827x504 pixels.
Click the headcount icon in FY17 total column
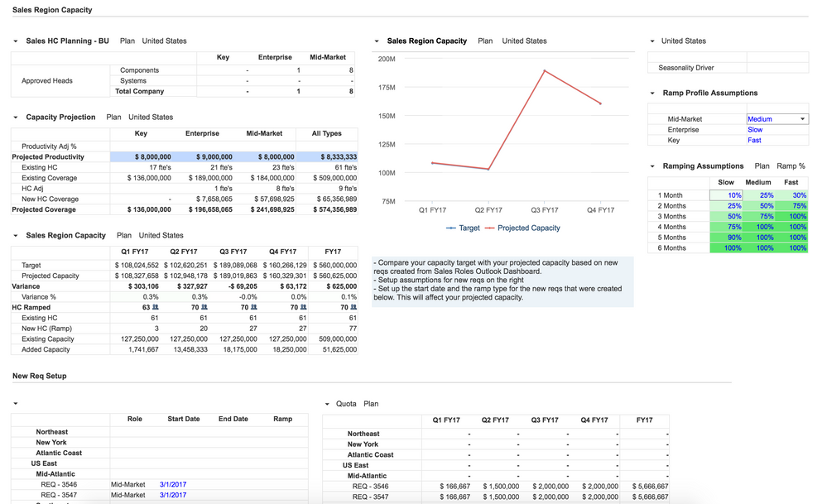[x=354, y=306]
